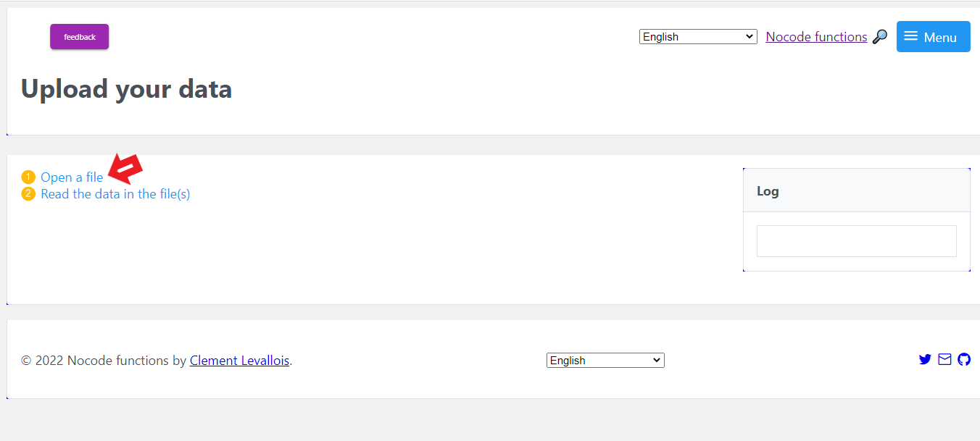This screenshot has width=980, height=441.
Task: Click the Log panel header
Action: (x=856, y=191)
